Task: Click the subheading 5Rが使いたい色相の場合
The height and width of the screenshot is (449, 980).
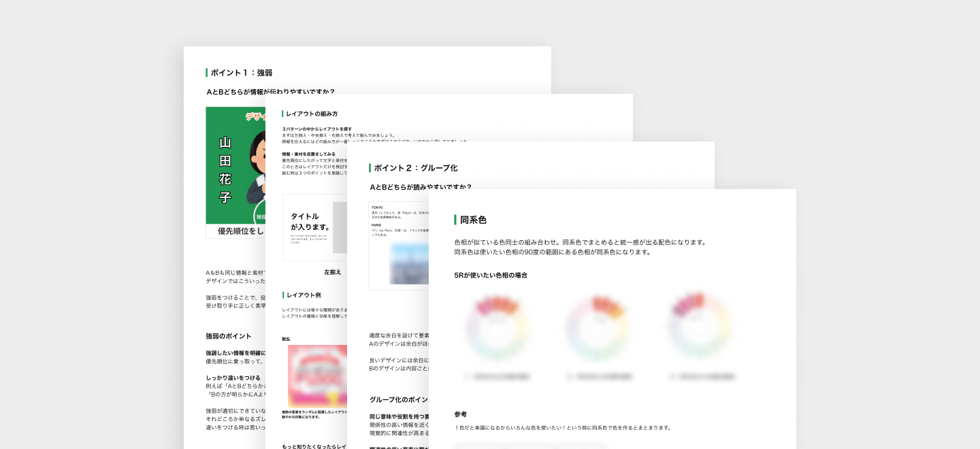Action: [491, 276]
